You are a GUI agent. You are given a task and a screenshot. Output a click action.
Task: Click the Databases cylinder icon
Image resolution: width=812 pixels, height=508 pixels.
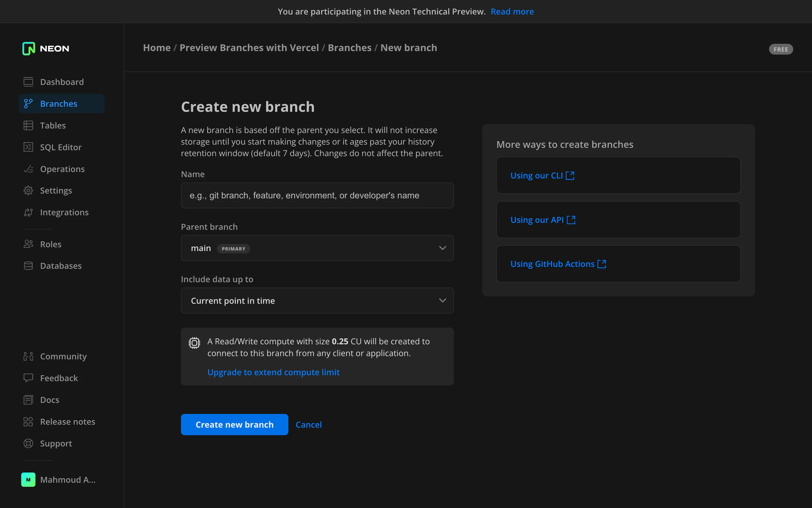pos(28,266)
